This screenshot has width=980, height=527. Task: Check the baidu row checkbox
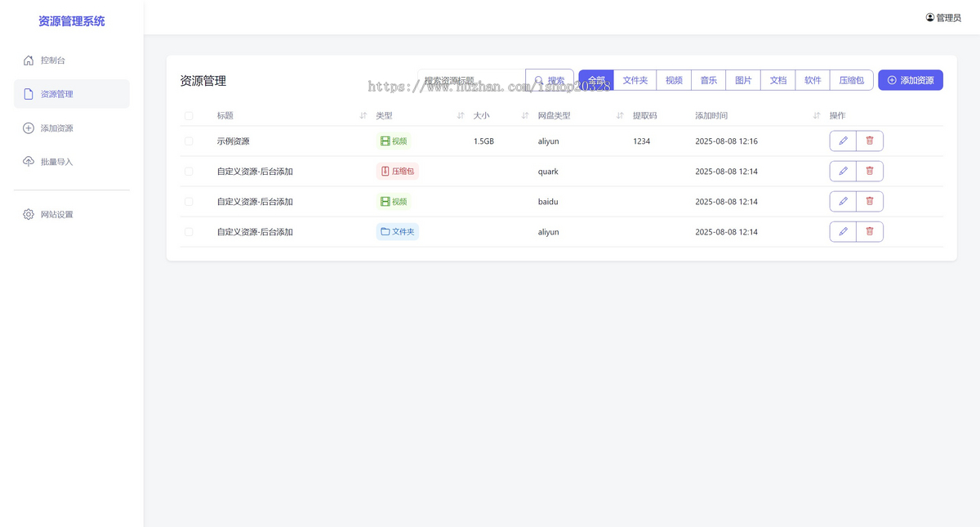pos(189,202)
